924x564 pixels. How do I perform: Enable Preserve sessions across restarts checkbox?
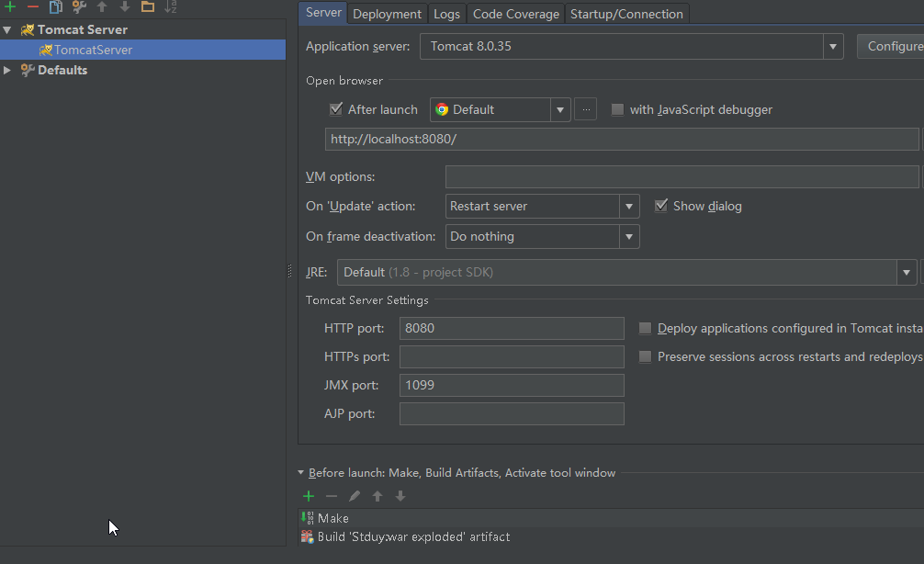pyautogui.click(x=646, y=356)
